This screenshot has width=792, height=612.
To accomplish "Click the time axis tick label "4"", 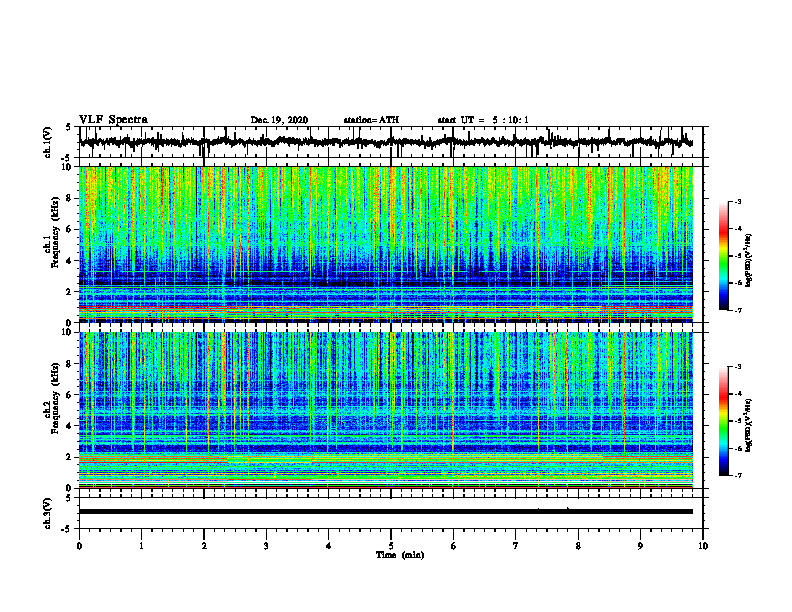I will coord(329,546).
